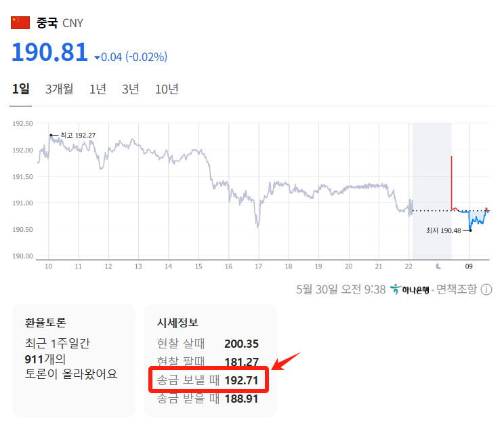This screenshot has width=504, height=423.
Task: Click the red arrow pointing at 192.71
Action: 289,363
